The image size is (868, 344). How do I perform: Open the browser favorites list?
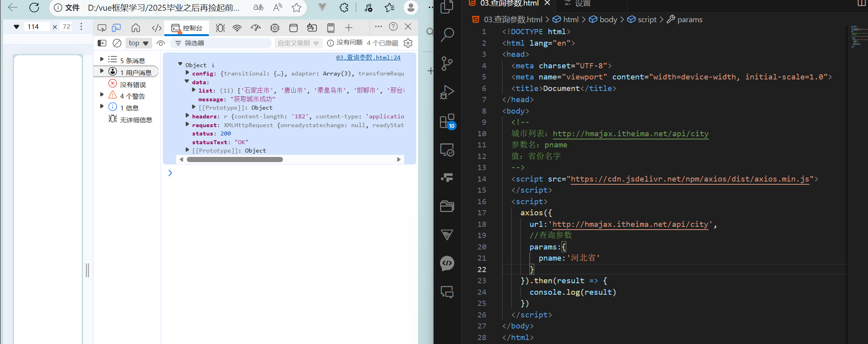[x=389, y=8]
